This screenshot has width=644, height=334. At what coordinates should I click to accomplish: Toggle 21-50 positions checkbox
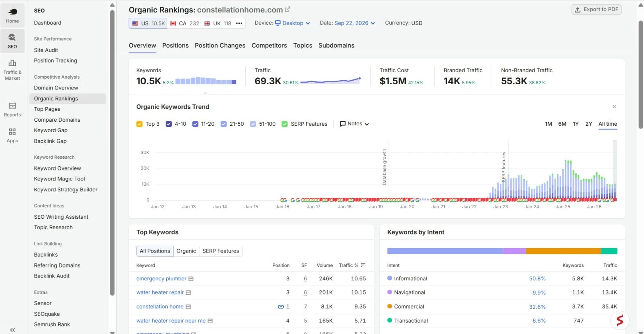tap(223, 124)
